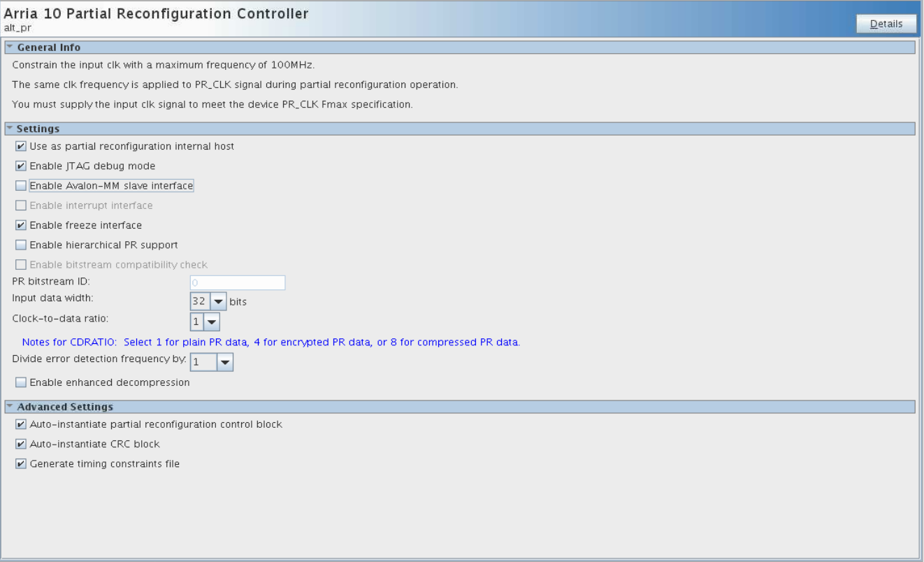Select the Notes for CDRATIO text
This screenshot has width=924, height=562.
click(271, 343)
